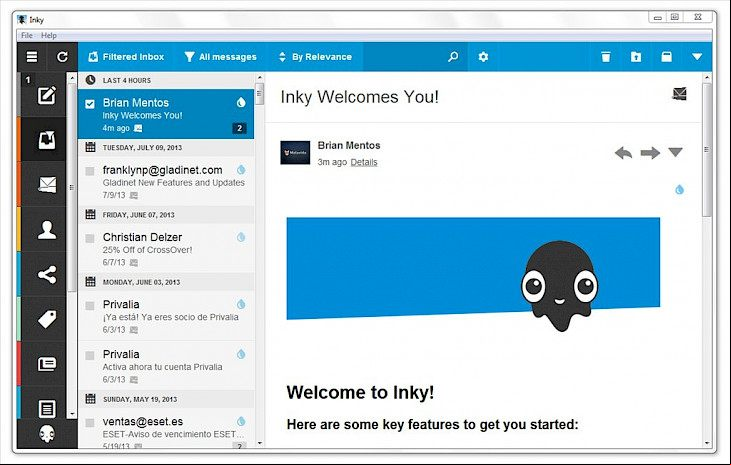Open the hamburger menu icon

coord(32,57)
